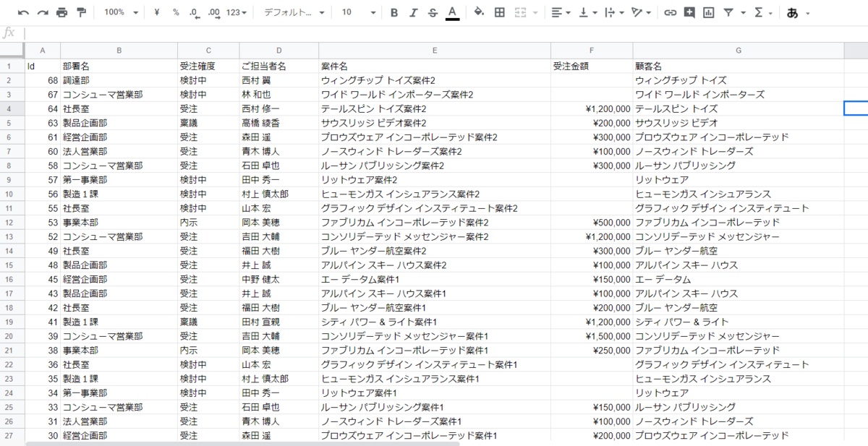Open the text color picker
Screen dimensions: 868x446
point(452,12)
